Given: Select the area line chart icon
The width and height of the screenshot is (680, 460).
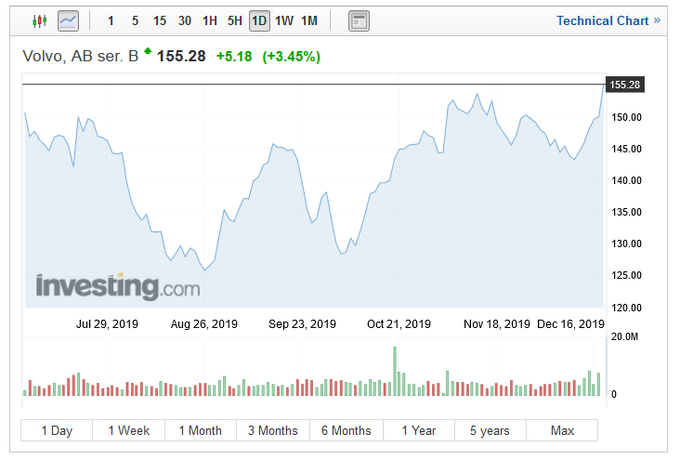Looking at the screenshot, I should point(68,21).
